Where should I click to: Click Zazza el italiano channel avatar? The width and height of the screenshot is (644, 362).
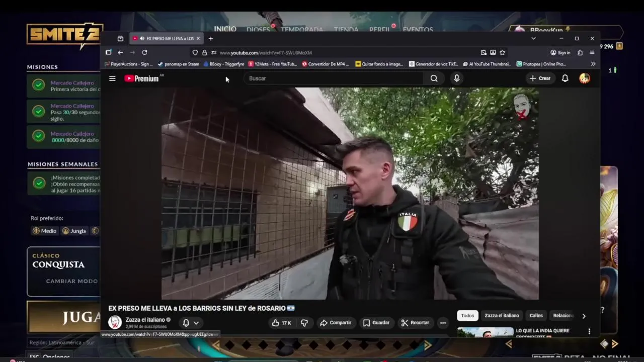(115, 322)
